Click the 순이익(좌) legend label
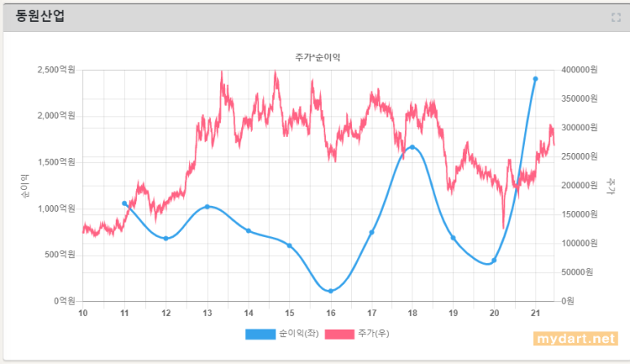The height and width of the screenshot is (364, 630). click(x=299, y=334)
